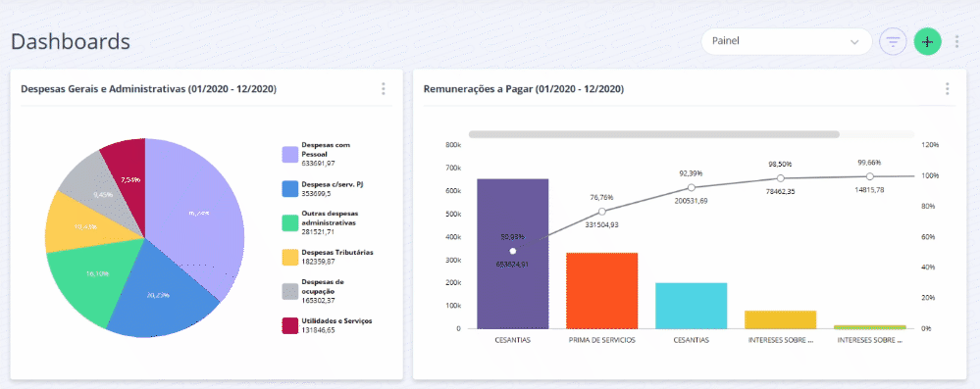
Task: Open Remunerações a Pagar card options menu
Action: (x=947, y=88)
